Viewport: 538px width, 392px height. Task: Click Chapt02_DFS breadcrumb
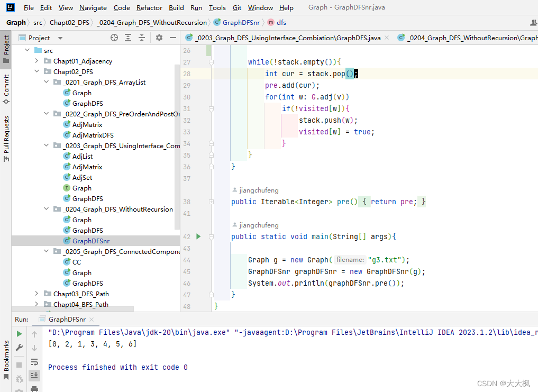coord(69,23)
